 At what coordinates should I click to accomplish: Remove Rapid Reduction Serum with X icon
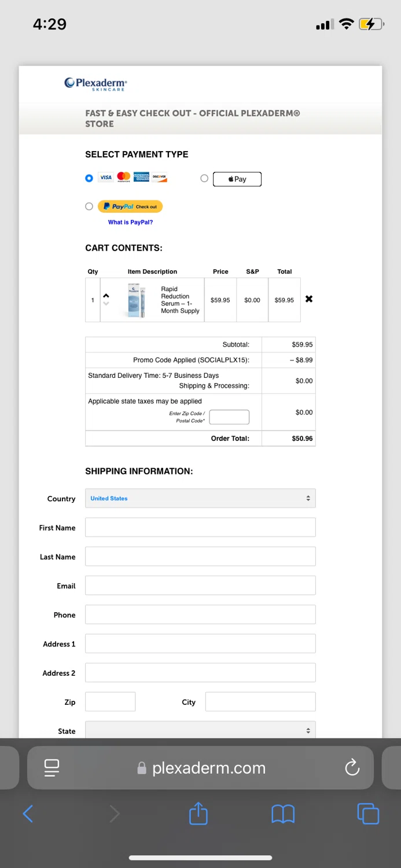click(x=309, y=299)
